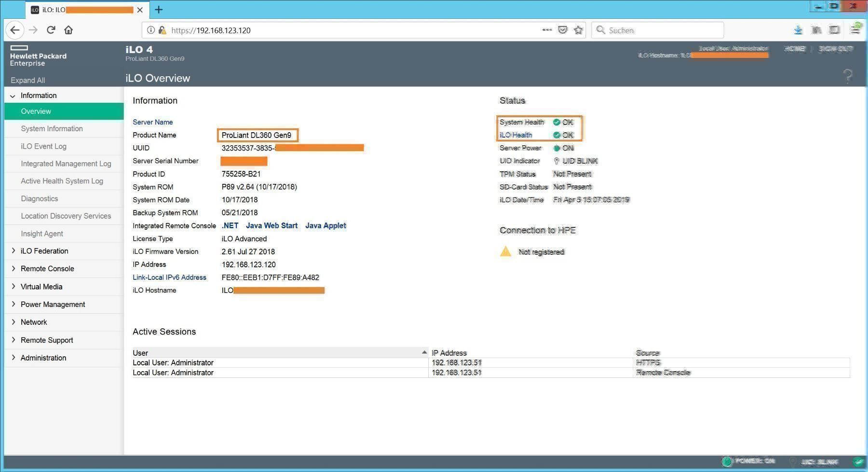The width and height of the screenshot is (868, 472).
Task: Click the browser forward arrow
Action: [x=33, y=30]
